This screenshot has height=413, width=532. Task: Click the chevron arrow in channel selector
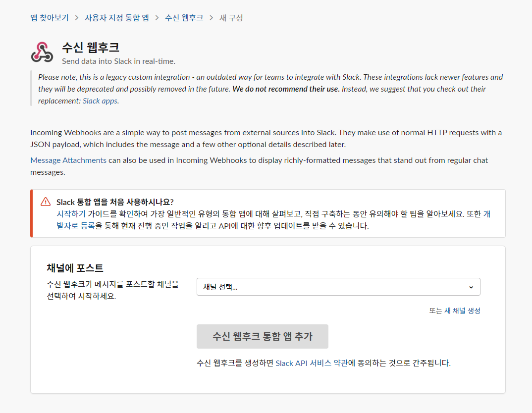coord(471,287)
